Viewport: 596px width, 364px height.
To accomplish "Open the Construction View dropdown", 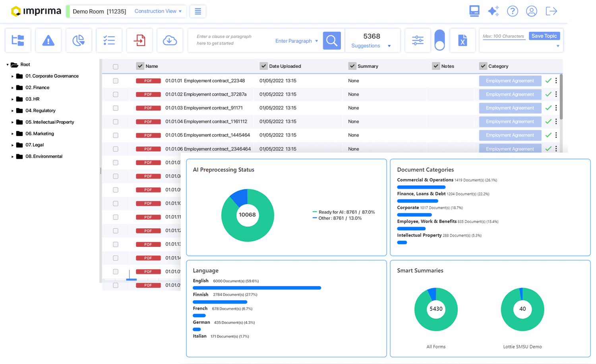I will click(158, 11).
